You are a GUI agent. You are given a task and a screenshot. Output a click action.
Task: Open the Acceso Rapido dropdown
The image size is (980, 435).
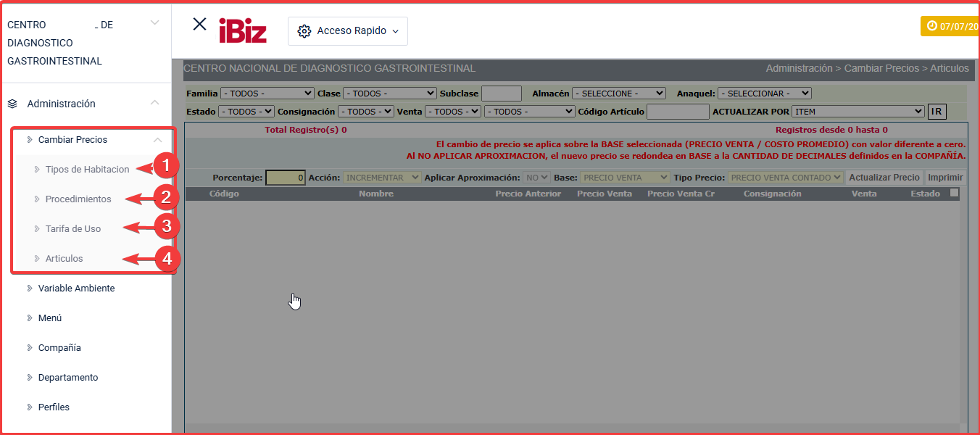348,31
